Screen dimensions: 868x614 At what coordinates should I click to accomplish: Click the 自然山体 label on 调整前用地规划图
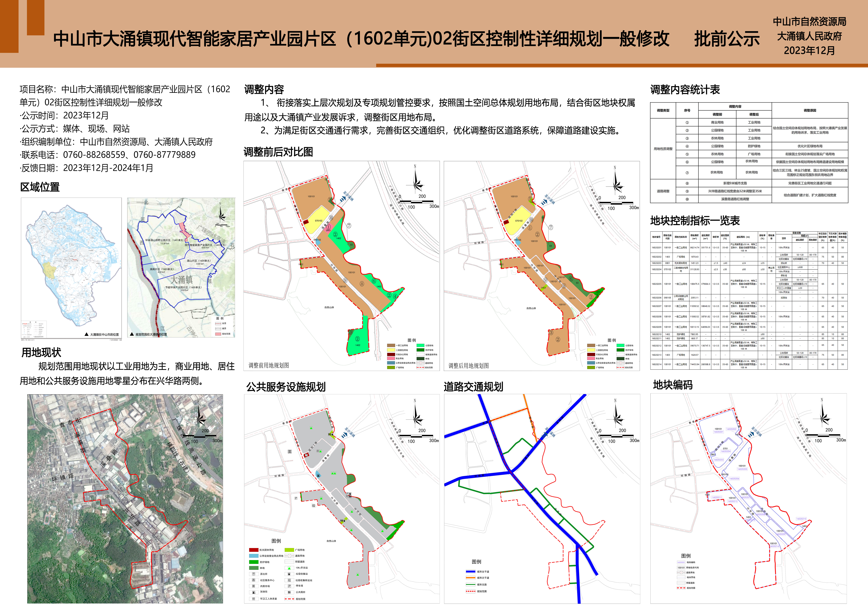point(329,307)
